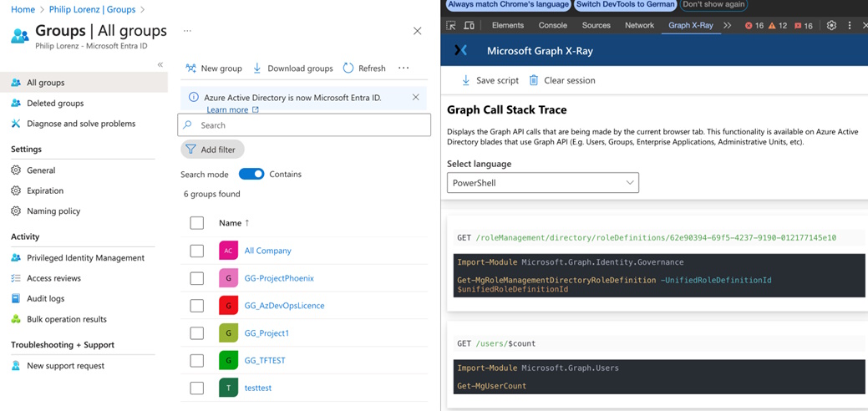868x411 pixels.
Task: Click the Access reviews checklist icon
Action: click(16, 278)
